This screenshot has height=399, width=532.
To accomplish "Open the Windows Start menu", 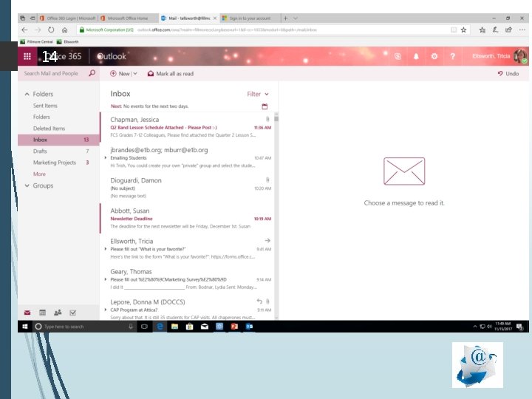I will 25,327.
